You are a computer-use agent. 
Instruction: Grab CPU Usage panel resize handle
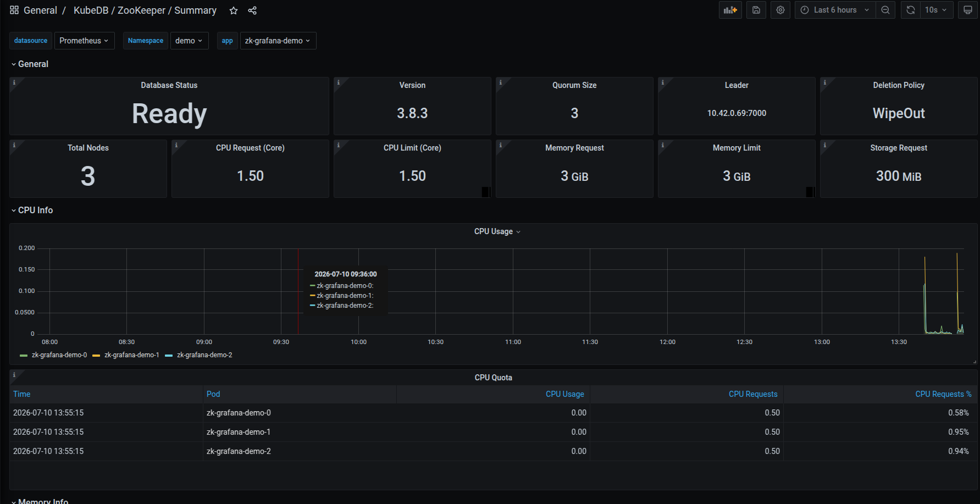975,362
